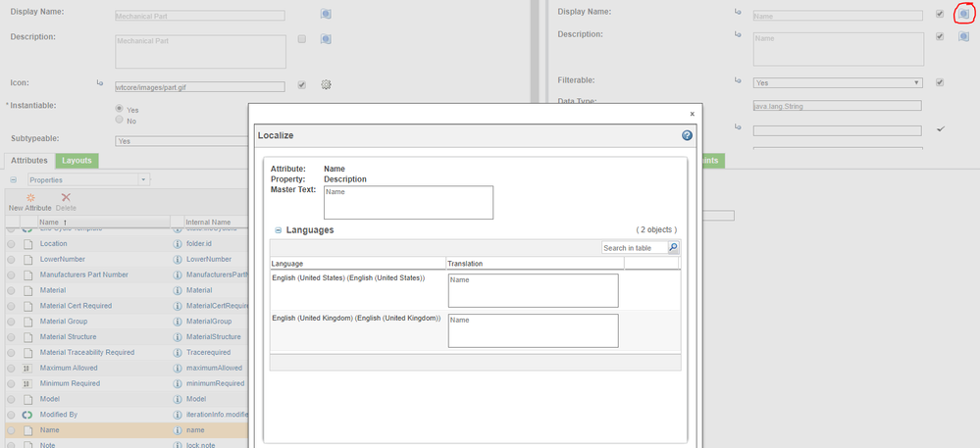Click the New Attribute star icon
980x448 pixels.
coord(29,197)
